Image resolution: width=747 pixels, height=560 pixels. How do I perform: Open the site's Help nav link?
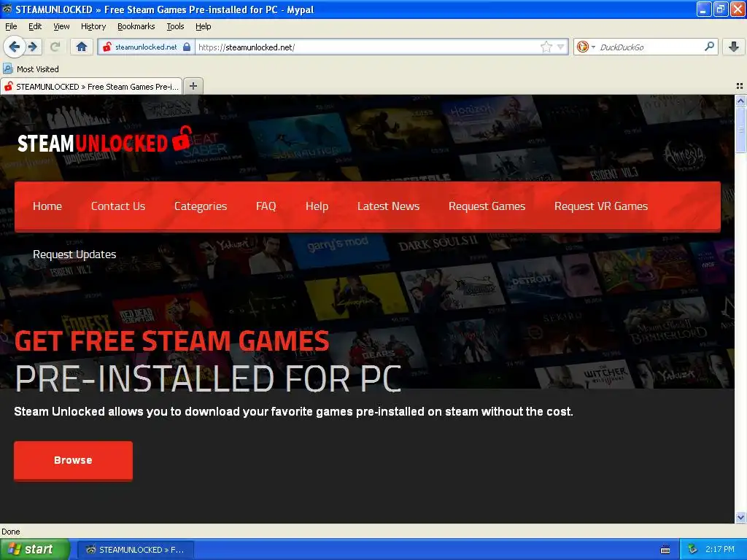317,206
